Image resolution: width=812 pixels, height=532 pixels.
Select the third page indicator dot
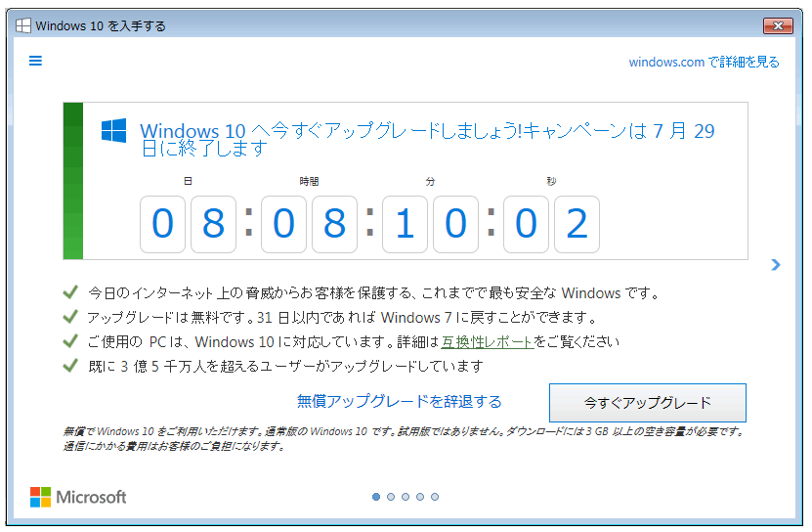coord(406,497)
